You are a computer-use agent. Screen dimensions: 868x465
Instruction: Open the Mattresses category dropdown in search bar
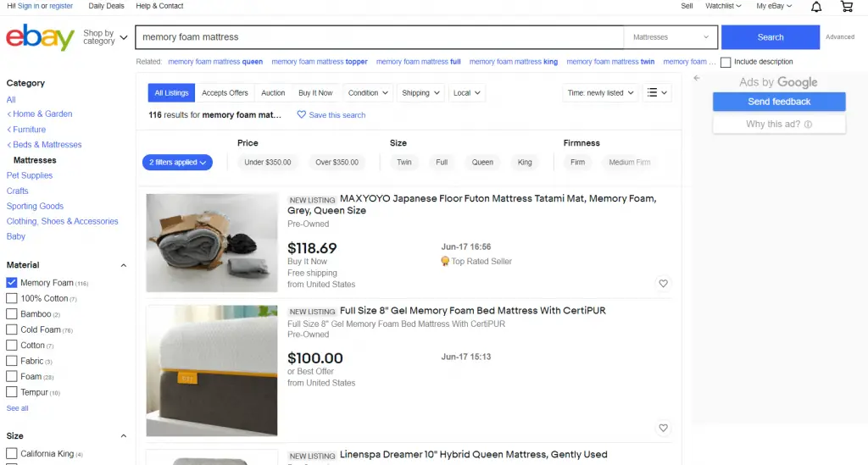point(670,37)
